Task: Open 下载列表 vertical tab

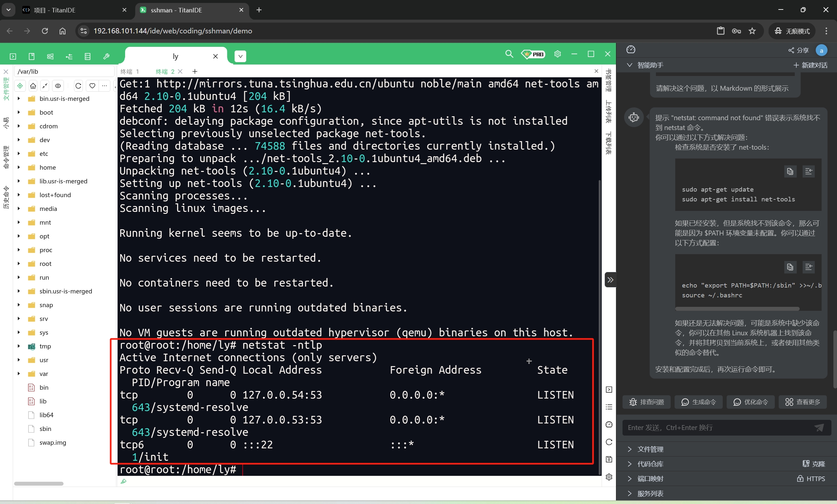Action: click(x=609, y=143)
